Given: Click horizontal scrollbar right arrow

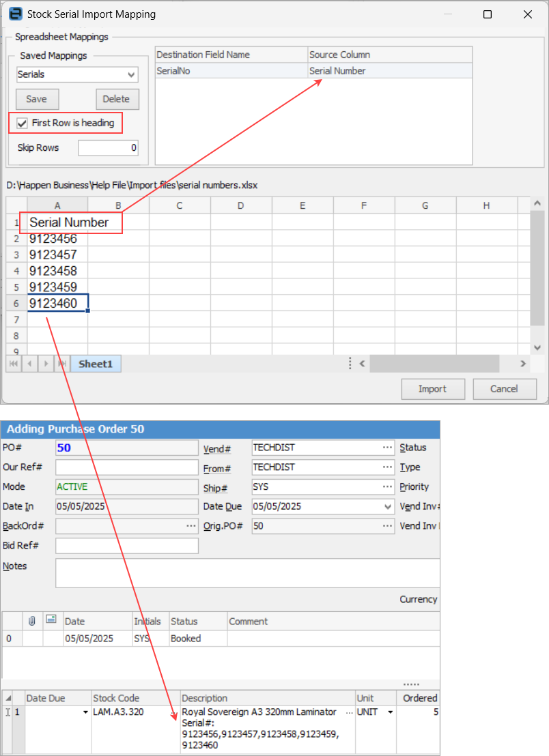Looking at the screenshot, I should click(x=523, y=364).
